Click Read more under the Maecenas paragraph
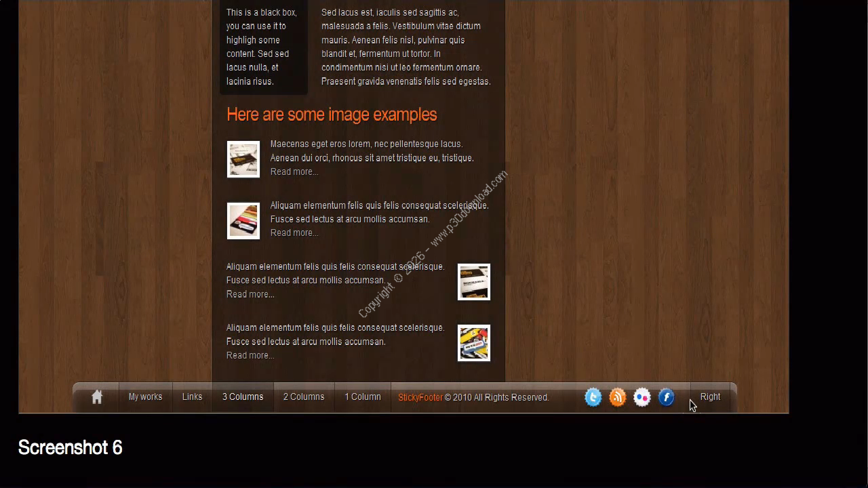The width and height of the screenshot is (868, 488). (x=294, y=172)
